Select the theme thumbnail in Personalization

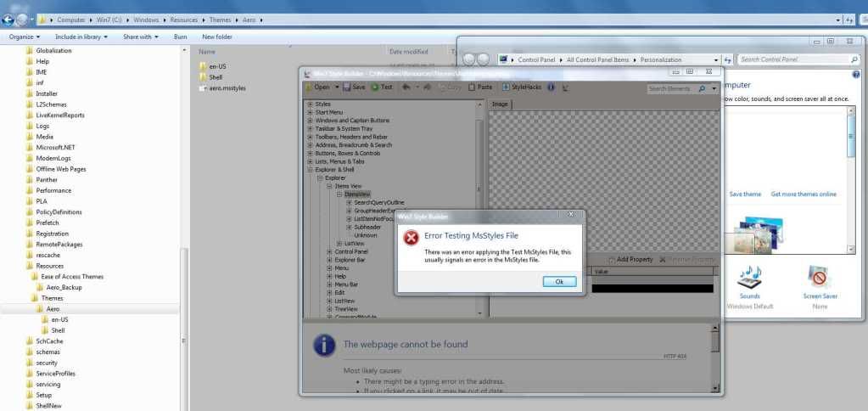coord(754,234)
